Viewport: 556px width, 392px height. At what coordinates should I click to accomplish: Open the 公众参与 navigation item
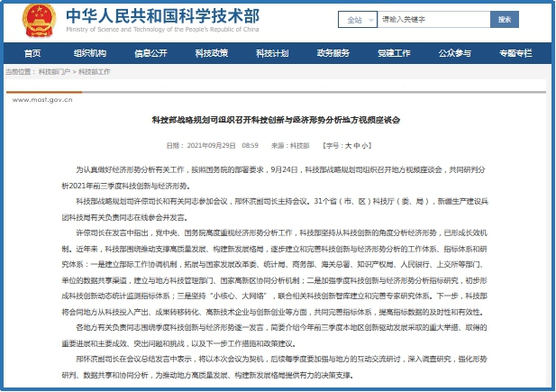[x=454, y=53]
